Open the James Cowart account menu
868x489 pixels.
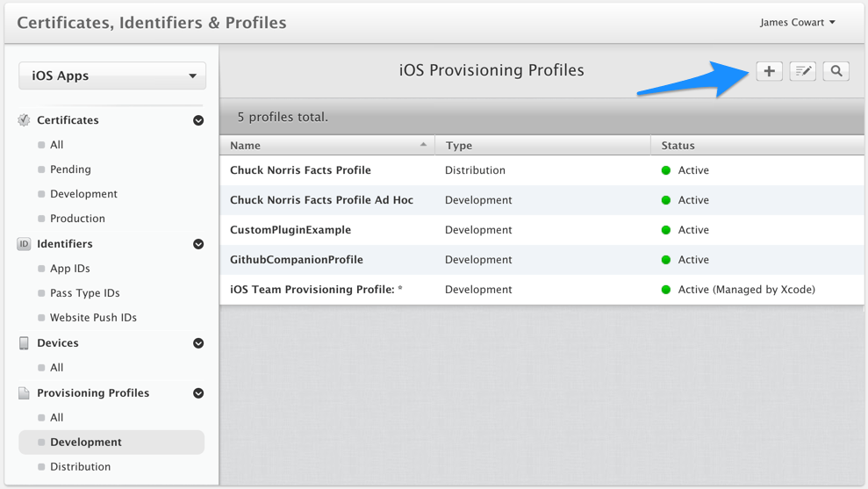[797, 23]
